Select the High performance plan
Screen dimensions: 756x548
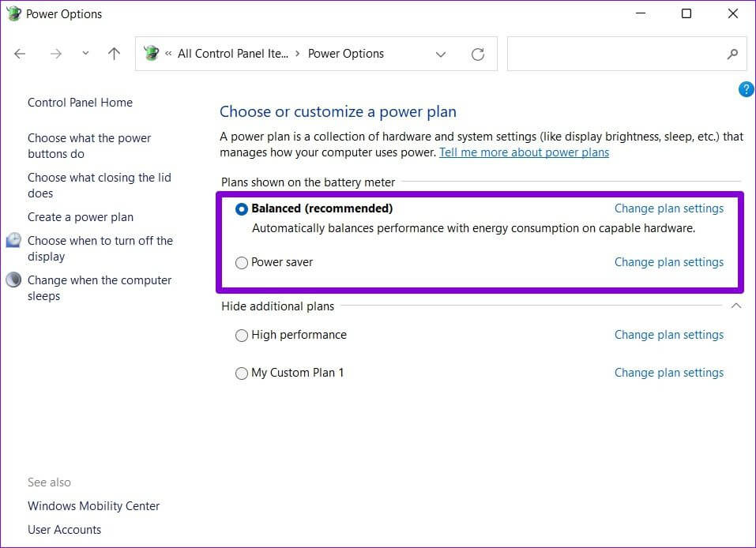coord(242,336)
